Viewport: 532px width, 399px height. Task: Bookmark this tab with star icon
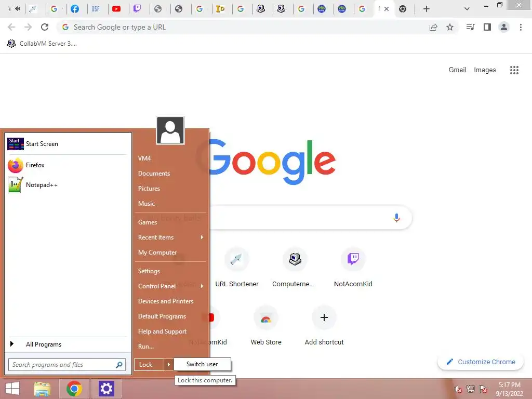[450, 27]
